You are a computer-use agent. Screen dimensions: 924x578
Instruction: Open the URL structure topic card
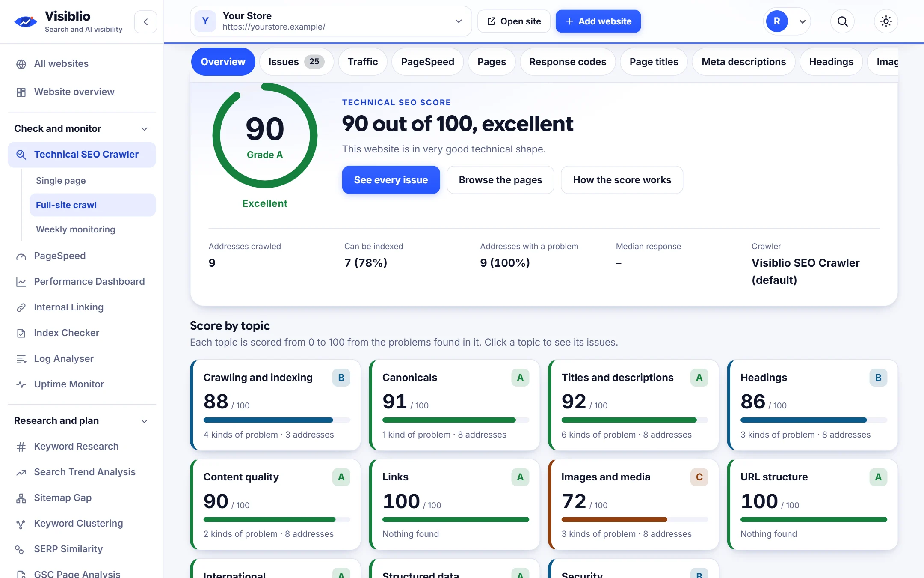(x=812, y=505)
